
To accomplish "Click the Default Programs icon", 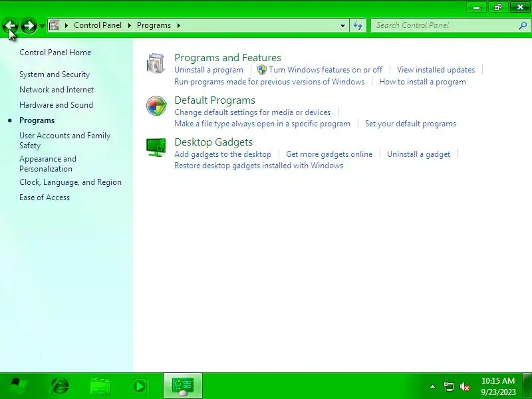I will coord(156,106).
